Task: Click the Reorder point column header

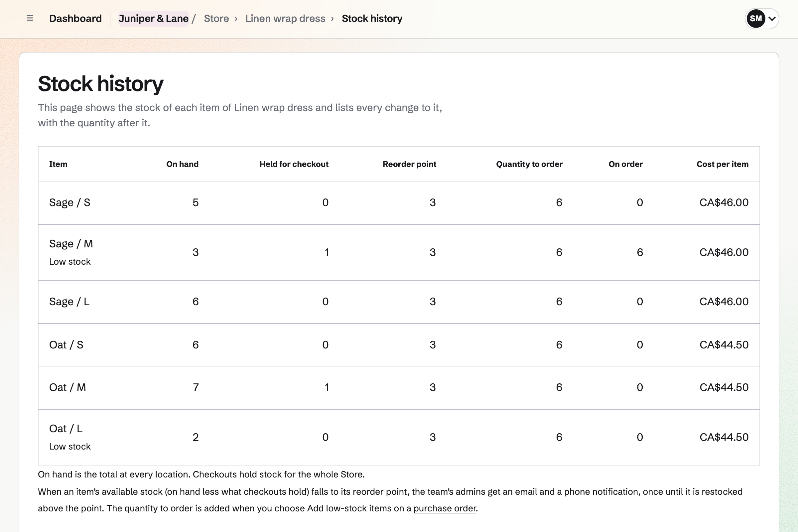Action: click(409, 164)
